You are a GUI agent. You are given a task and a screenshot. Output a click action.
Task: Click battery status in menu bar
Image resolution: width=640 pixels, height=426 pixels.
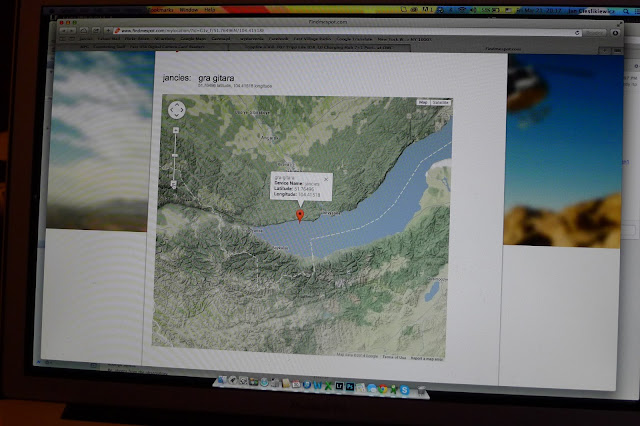(491, 10)
